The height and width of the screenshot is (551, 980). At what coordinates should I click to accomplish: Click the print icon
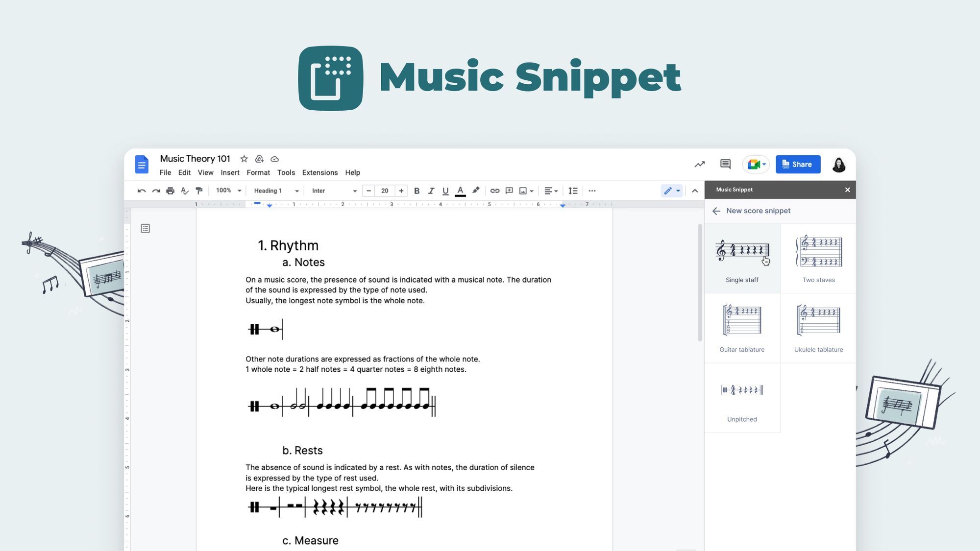coord(171,191)
